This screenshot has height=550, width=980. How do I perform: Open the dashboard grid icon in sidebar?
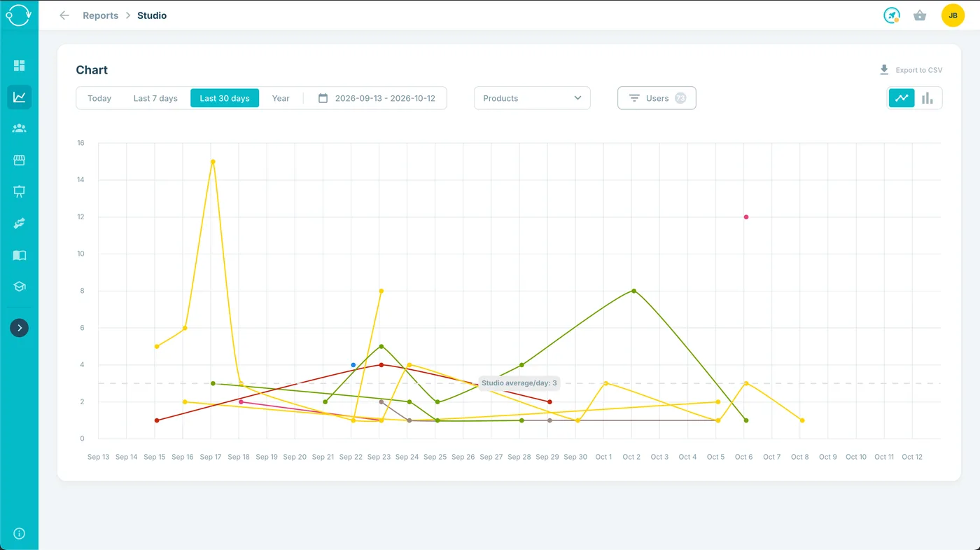click(x=19, y=65)
